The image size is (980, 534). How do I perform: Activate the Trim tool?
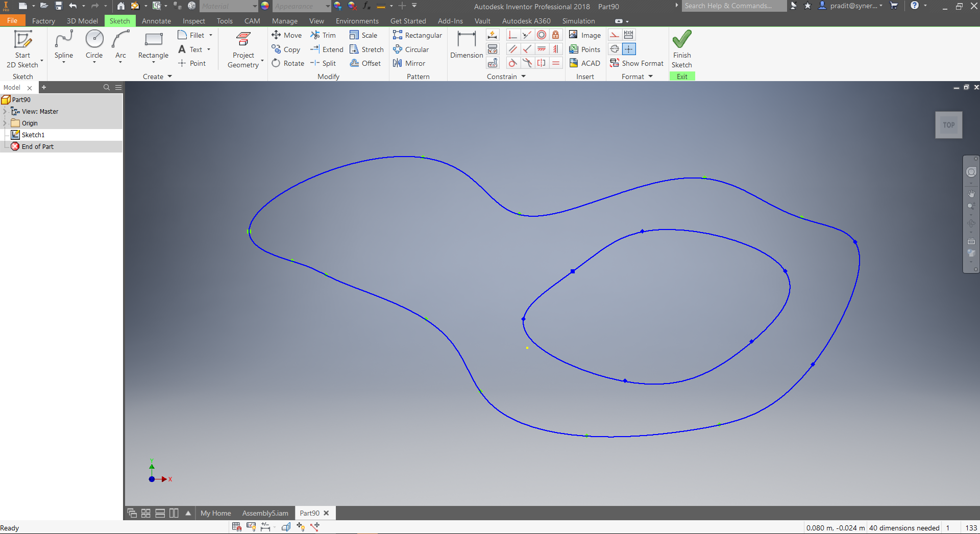click(323, 35)
